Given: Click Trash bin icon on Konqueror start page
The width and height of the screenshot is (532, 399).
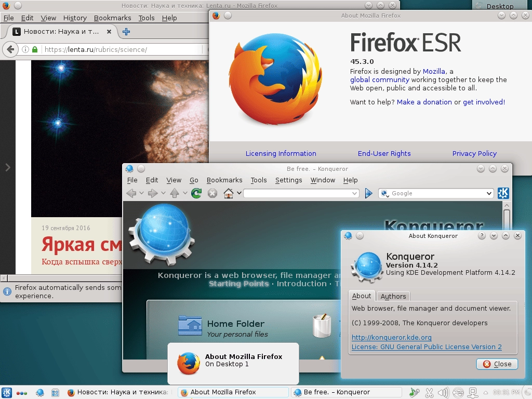Looking at the screenshot, I should click(x=322, y=325).
